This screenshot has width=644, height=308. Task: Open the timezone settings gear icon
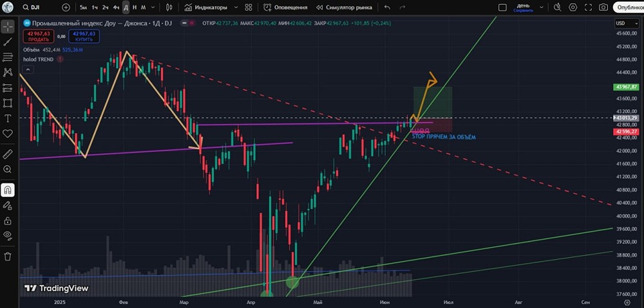coord(627,302)
